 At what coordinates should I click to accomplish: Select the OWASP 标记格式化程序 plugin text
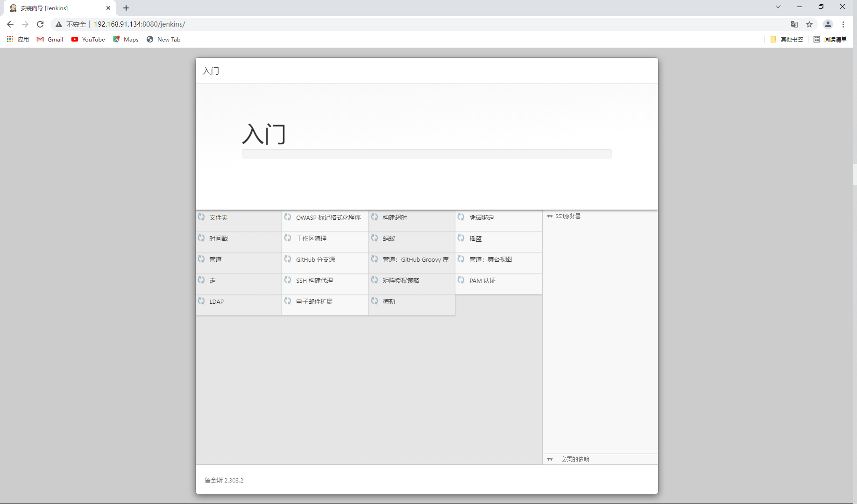(x=328, y=217)
